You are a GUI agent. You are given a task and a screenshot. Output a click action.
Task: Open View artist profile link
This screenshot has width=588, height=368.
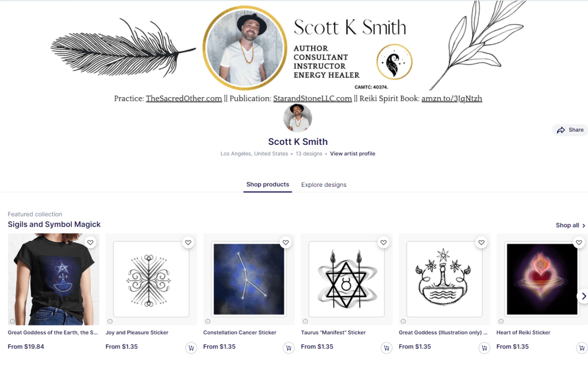(x=352, y=154)
